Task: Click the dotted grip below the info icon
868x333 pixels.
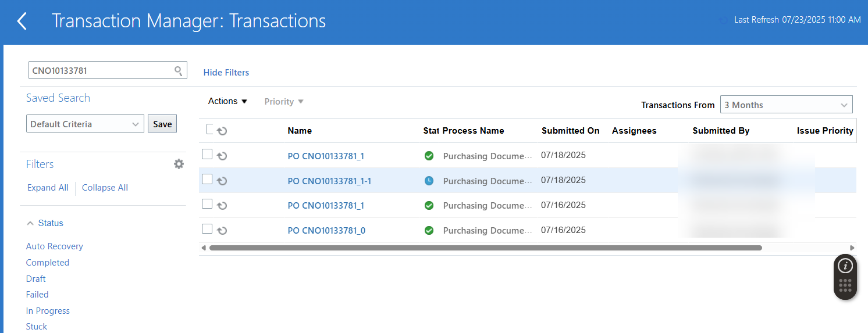Action: 845,285
